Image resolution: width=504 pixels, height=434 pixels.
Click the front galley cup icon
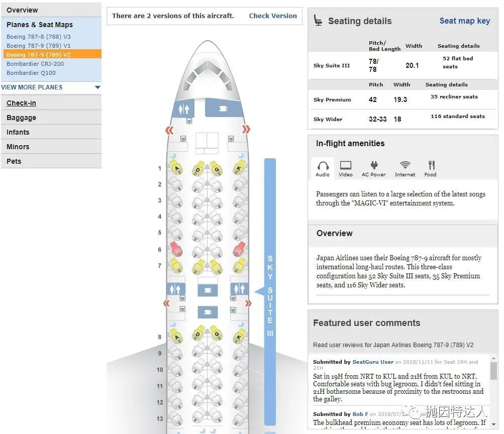coord(223,108)
